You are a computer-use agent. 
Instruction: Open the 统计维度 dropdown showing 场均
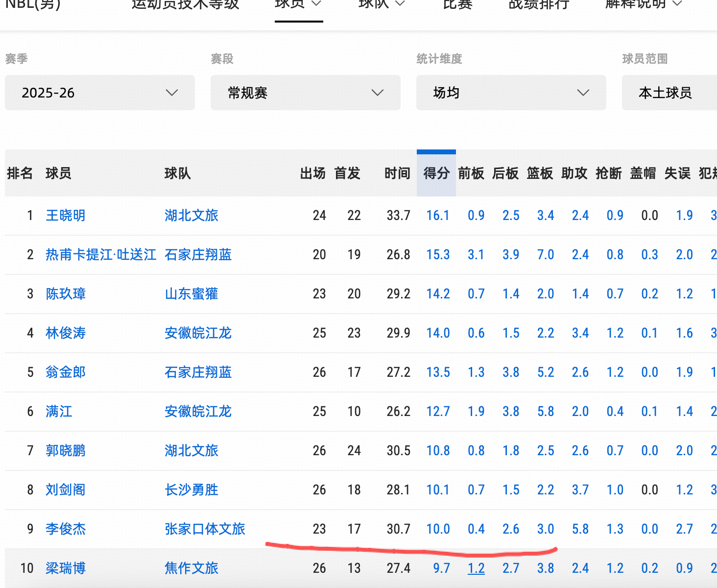511,93
